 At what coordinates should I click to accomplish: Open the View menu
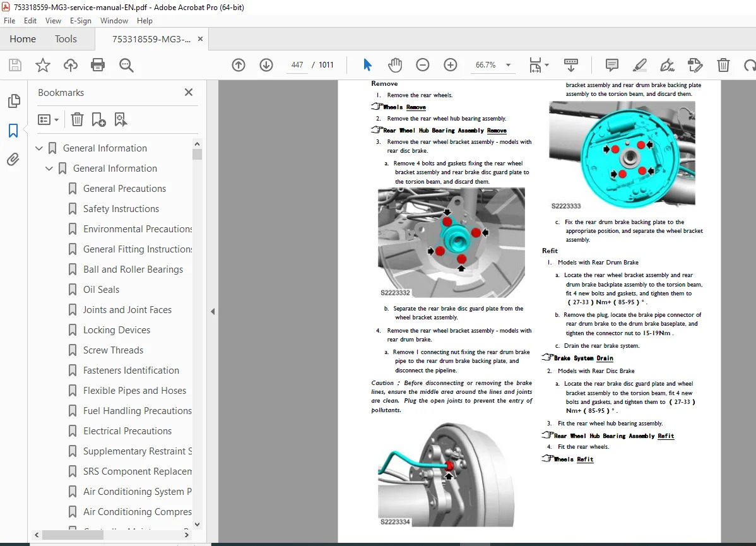(x=53, y=21)
